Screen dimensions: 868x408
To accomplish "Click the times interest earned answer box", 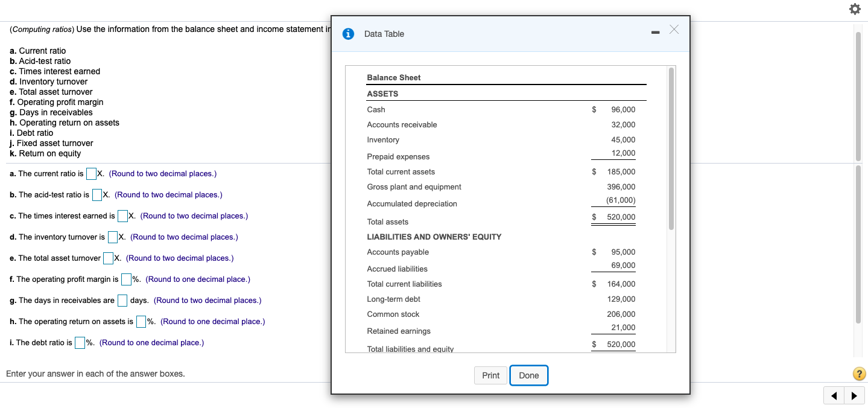I will 122,215.
